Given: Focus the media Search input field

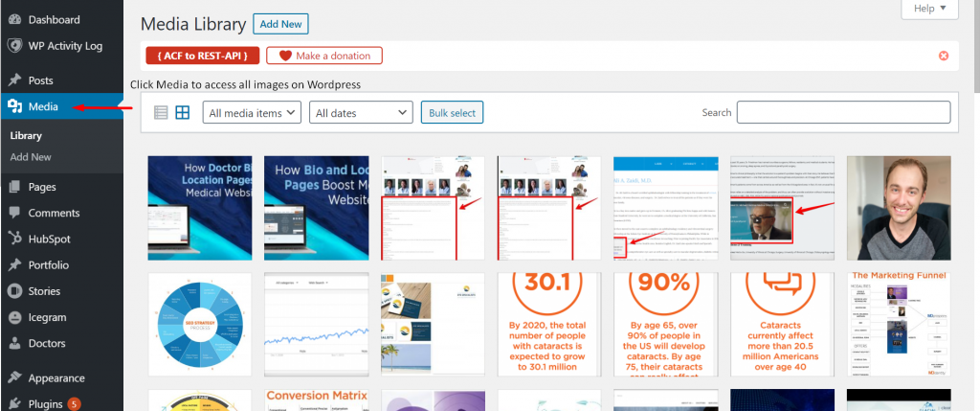Looking at the screenshot, I should click(x=844, y=113).
